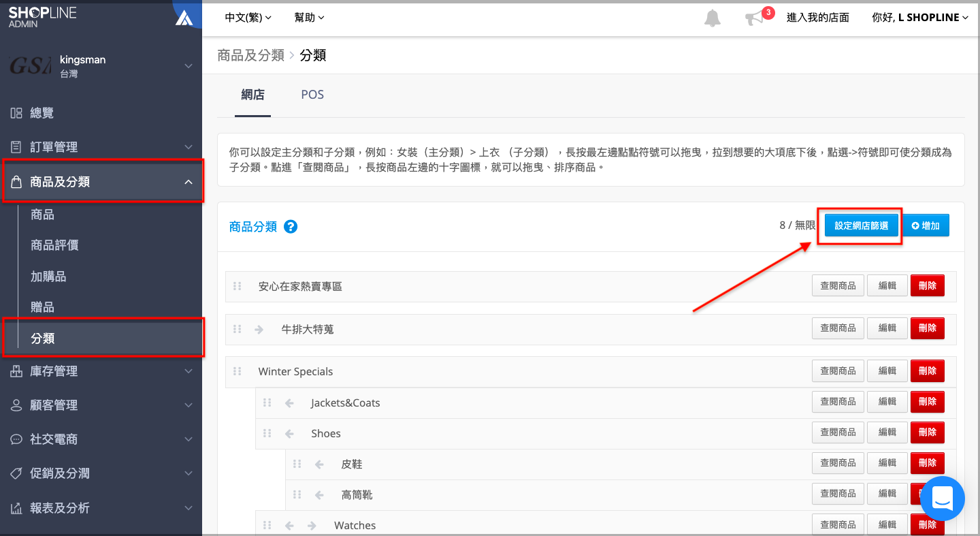Click left arrow beside Watches
The image size is (980, 536).
pyautogui.click(x=289, y=525)
